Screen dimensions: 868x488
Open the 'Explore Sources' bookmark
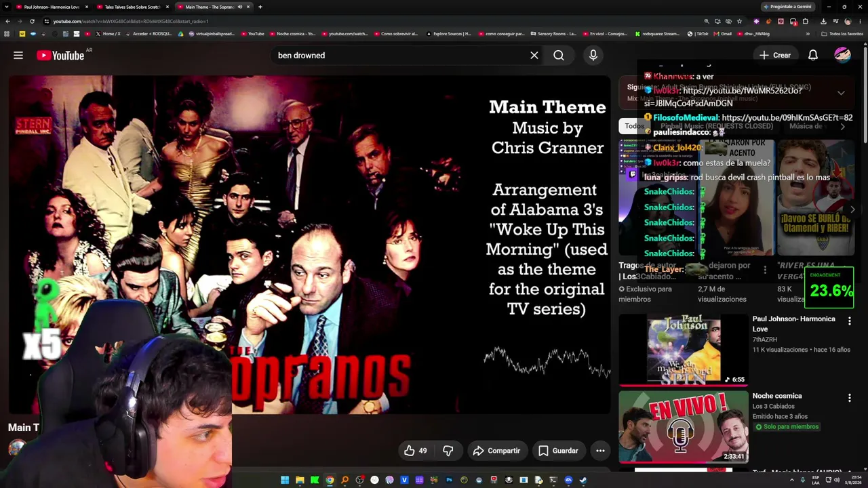[x=449, y=33]
